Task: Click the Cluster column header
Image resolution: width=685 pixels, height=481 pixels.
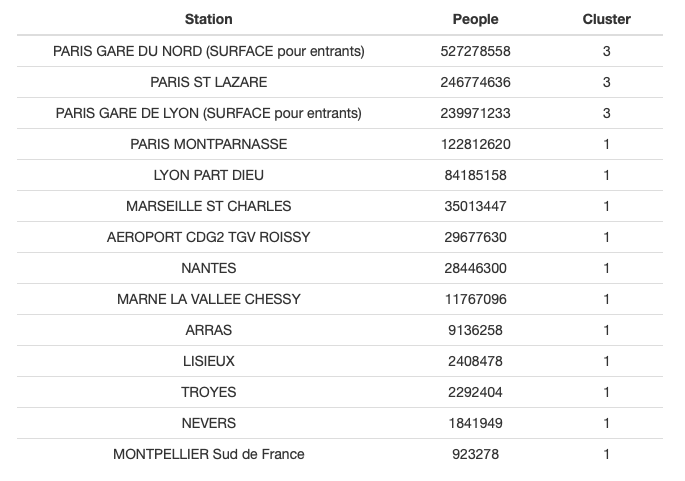Action: point(606,19)
